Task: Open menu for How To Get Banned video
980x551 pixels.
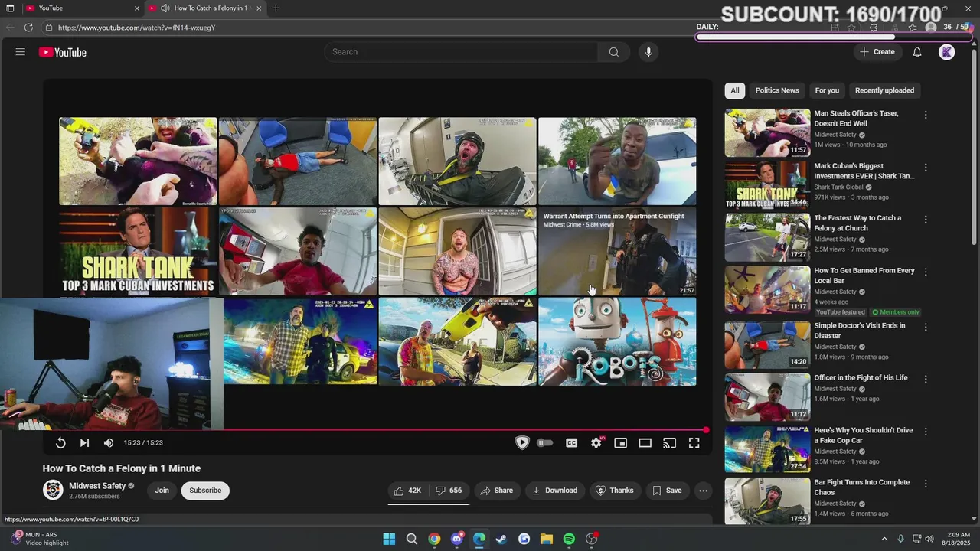Action: click(x=926, y=272)
